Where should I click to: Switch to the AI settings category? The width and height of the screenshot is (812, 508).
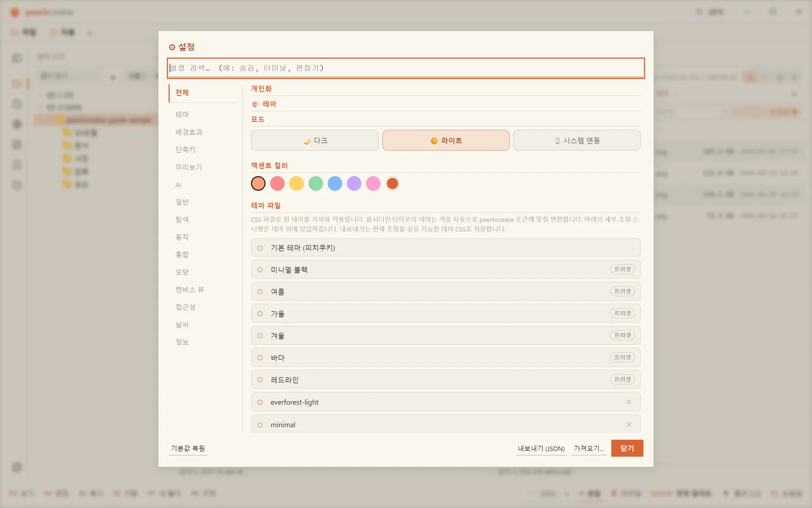point(202,185)
